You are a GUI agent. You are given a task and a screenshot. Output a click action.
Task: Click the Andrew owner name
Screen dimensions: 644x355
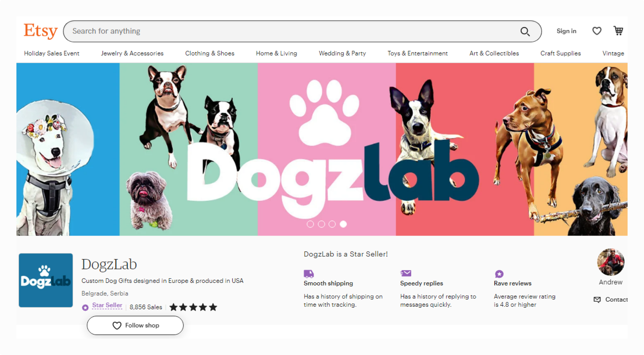point(611,282)
